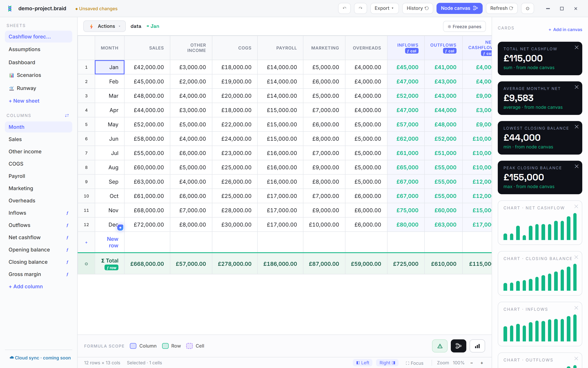
Task: Close the Peak Closing Balance card
Action: [577, 166]
